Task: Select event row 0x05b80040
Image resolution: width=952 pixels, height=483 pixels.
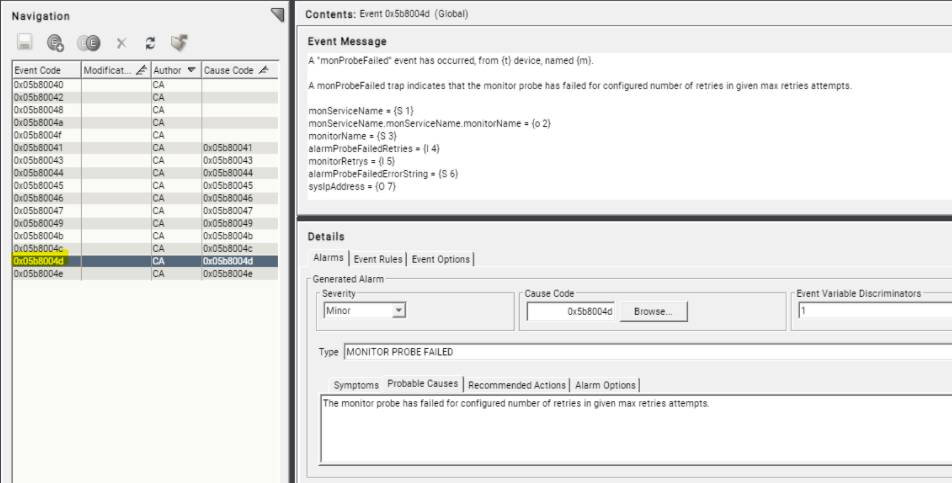Action: coord(145,85)
